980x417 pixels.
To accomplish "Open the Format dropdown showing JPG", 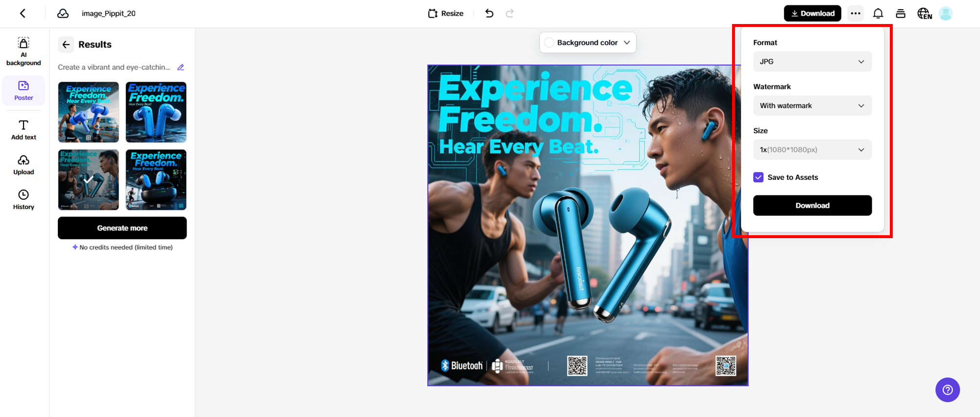I will coord(812,62).
